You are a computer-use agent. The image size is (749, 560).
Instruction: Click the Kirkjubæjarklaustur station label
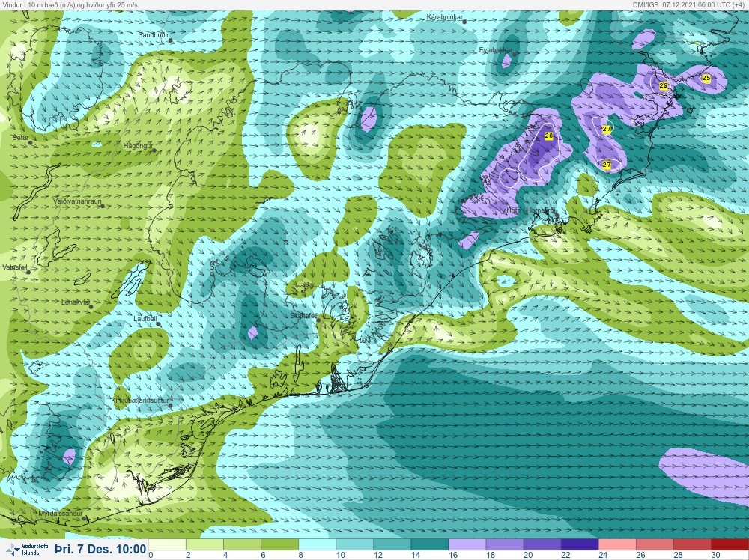(141, 401)
